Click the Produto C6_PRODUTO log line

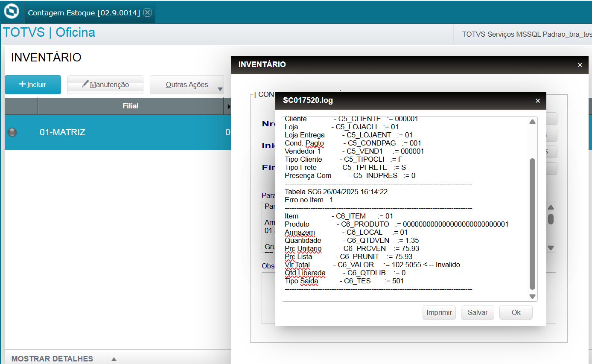(x=397, y=224)
